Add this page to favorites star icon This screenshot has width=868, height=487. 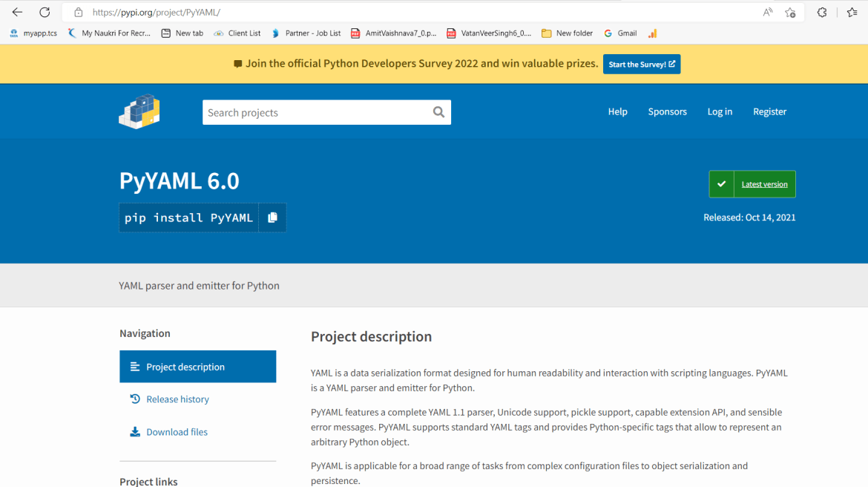790,12
